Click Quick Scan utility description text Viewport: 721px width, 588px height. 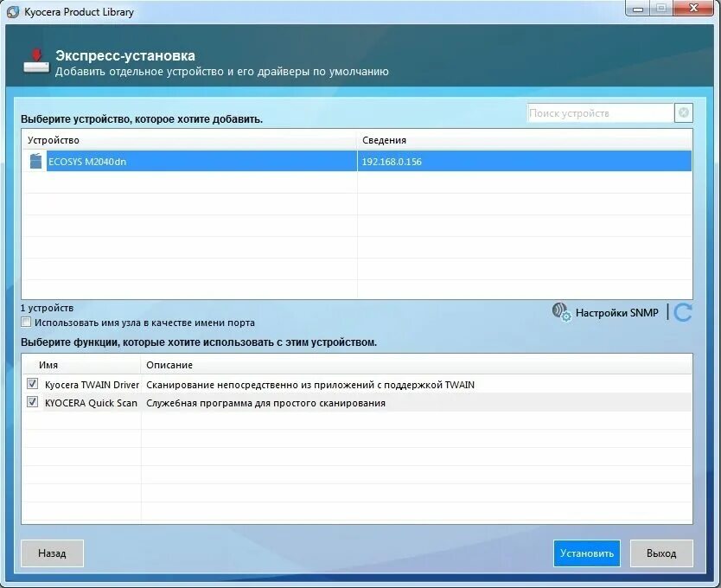coord(265,403)
